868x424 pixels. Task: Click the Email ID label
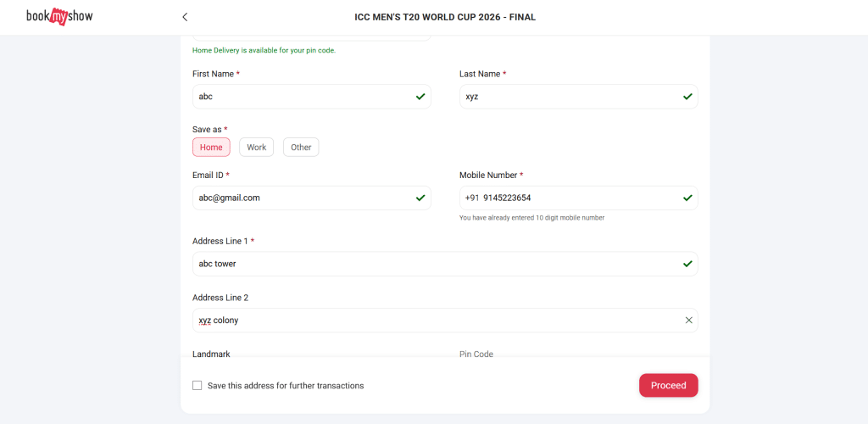[x=211, y=175]
